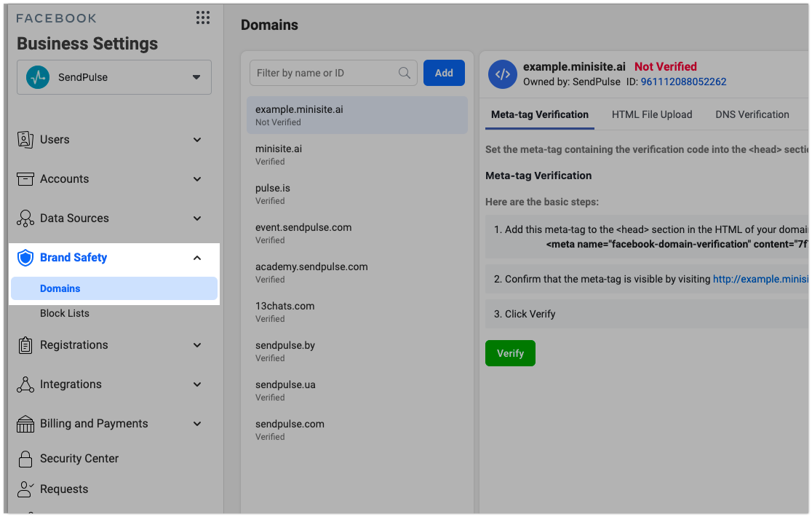This screenshot has height=517, width=812.
Task: Open the apps grid icon beside Facebook logo
Action: pyautogui.click(x=203, y=18)
